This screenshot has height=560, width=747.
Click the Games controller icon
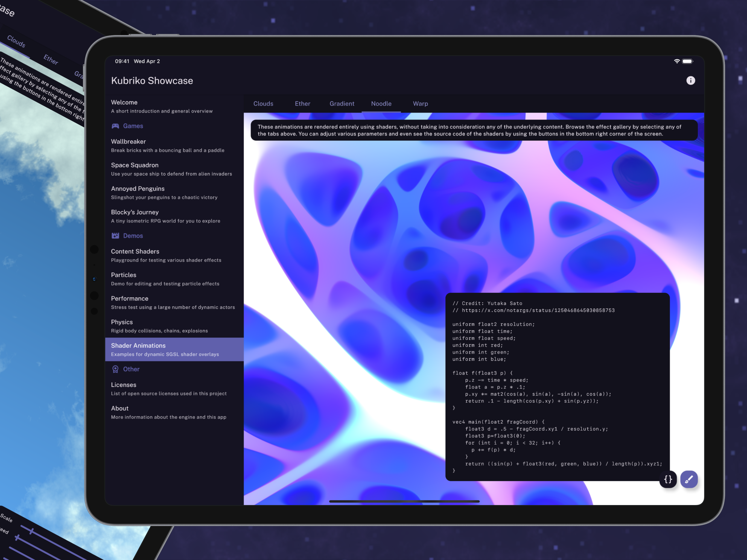[115, 126]
